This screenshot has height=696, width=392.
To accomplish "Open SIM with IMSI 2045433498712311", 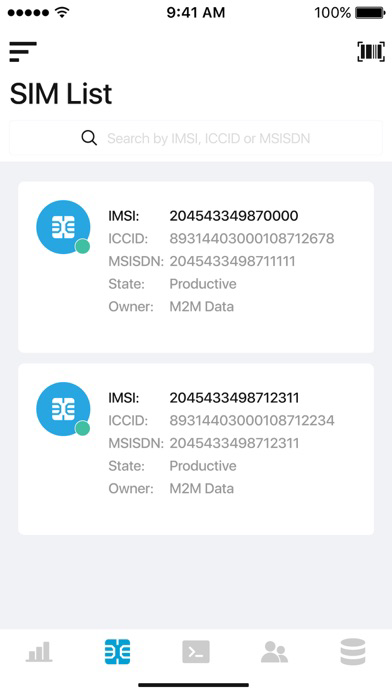I will pyautogui.click(x=196, y=449).
